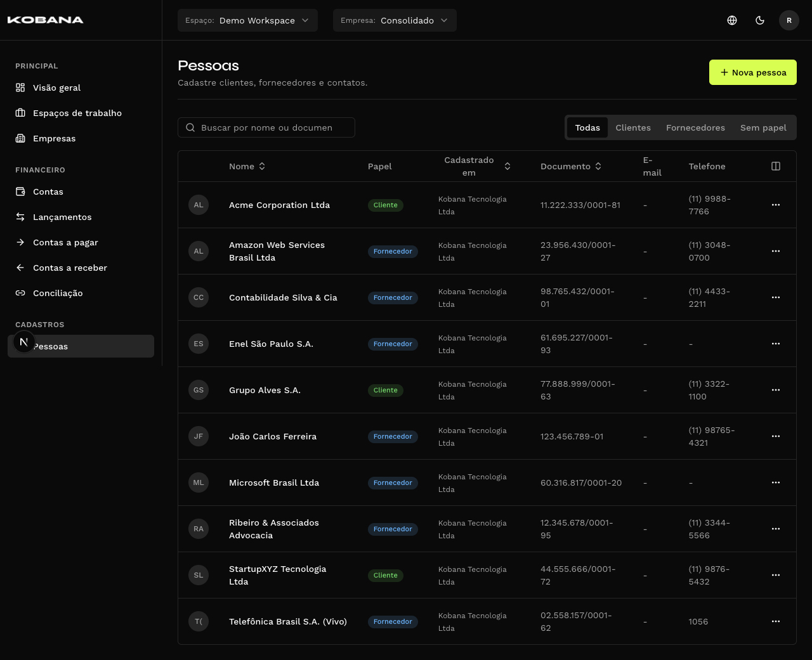Open actions menu for João Carlos Ferreira
Viewport: 812px width, 660px height.
[776, 436]
